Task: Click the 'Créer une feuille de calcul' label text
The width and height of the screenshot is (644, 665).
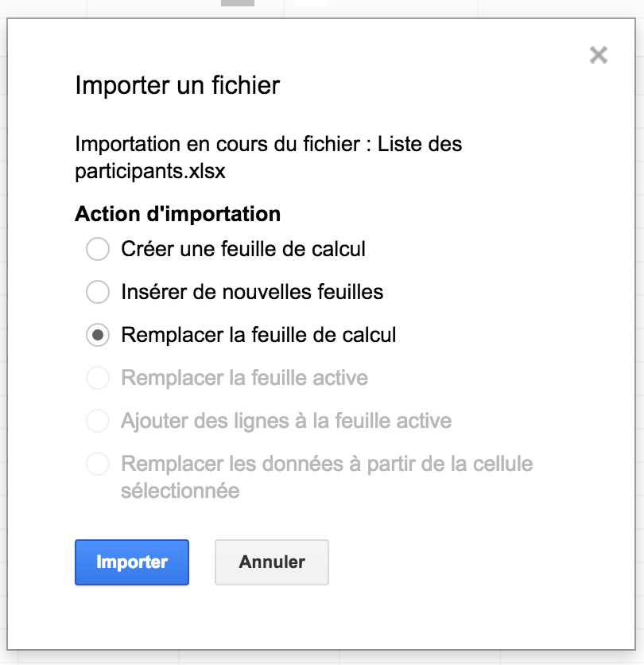Action: pyautogui.click(x=243, y=249)
